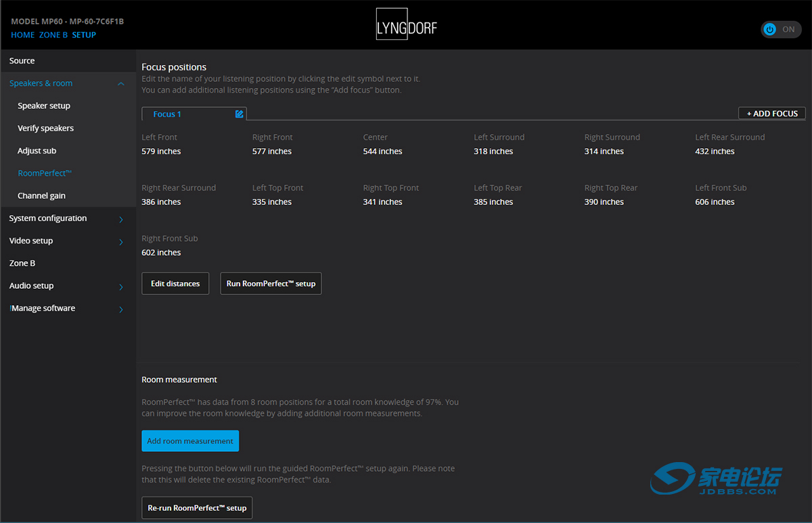Click the Focus positions heading
812x523 pixels.
click(174, 67)
